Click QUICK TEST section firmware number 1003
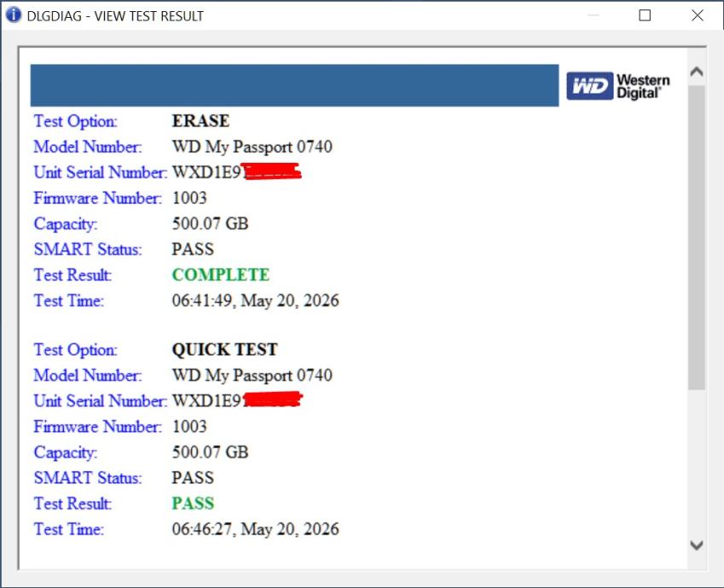Viewport: 724px width, 588px height. [x=189, y=426]
